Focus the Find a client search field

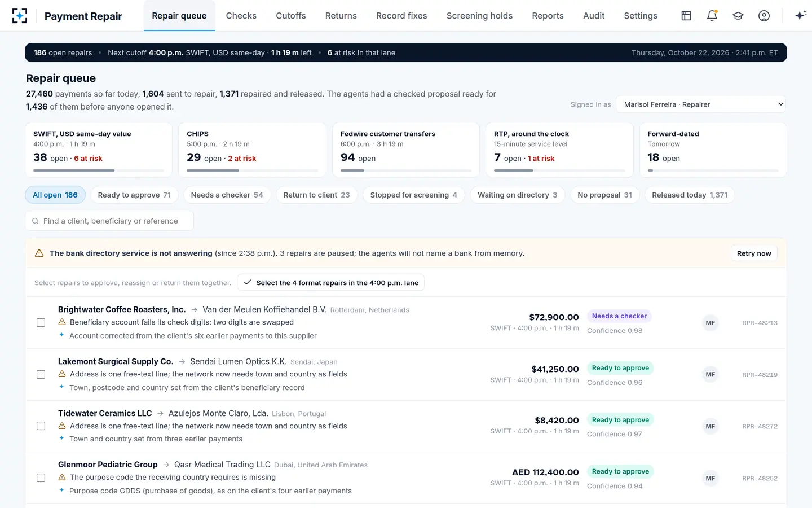(x=109, y=221)
